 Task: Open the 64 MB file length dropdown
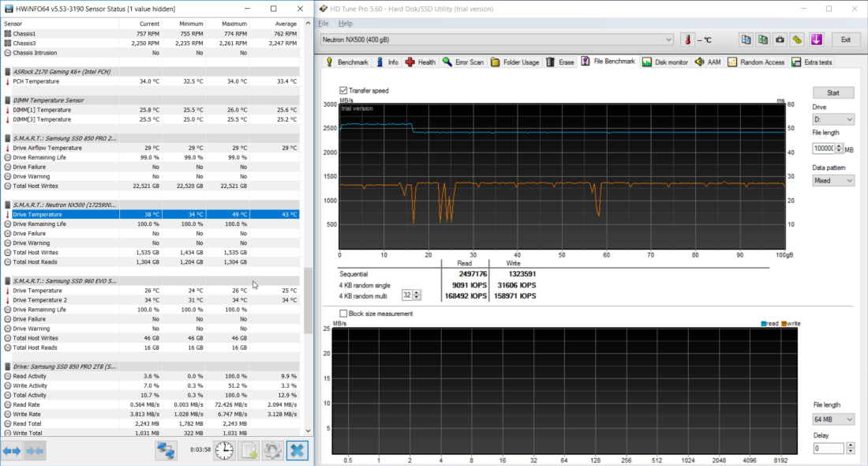[x=833, y=419]
